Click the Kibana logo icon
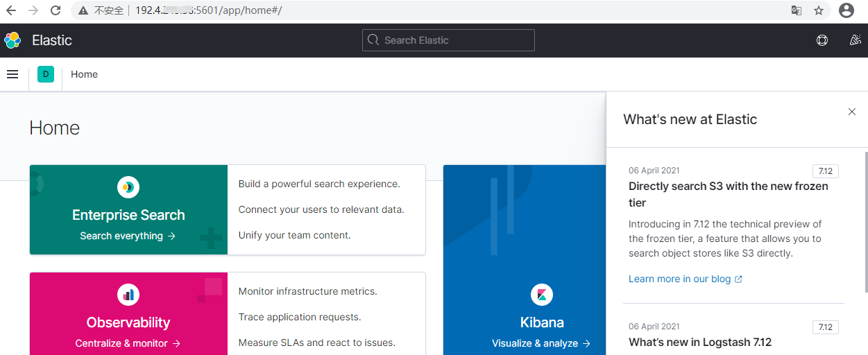The image size is (868, 355). click(542, 295)
